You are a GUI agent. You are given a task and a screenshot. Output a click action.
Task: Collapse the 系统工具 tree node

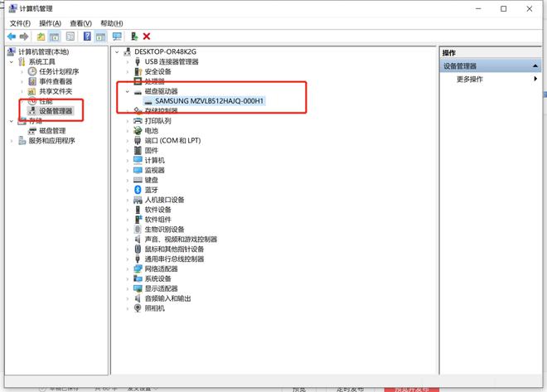coord(12,62)
